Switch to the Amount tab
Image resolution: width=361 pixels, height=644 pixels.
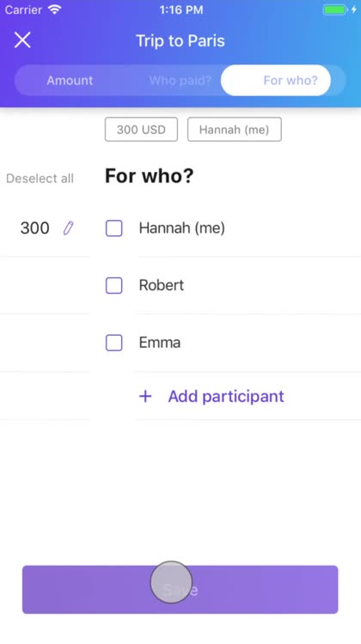70,80
